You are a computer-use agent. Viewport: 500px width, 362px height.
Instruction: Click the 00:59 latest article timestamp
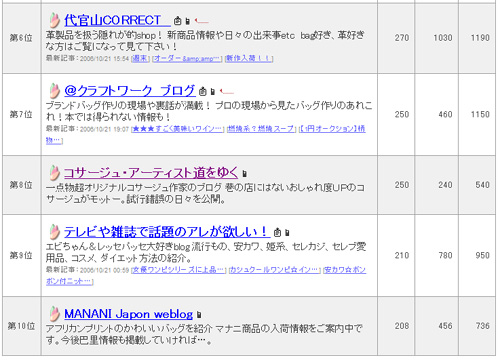pos(104,270)
